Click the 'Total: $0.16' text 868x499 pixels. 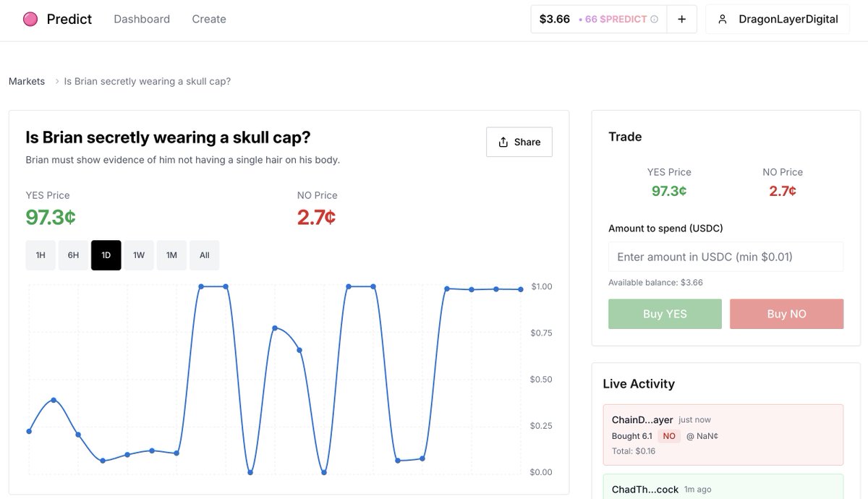(634, 451)
